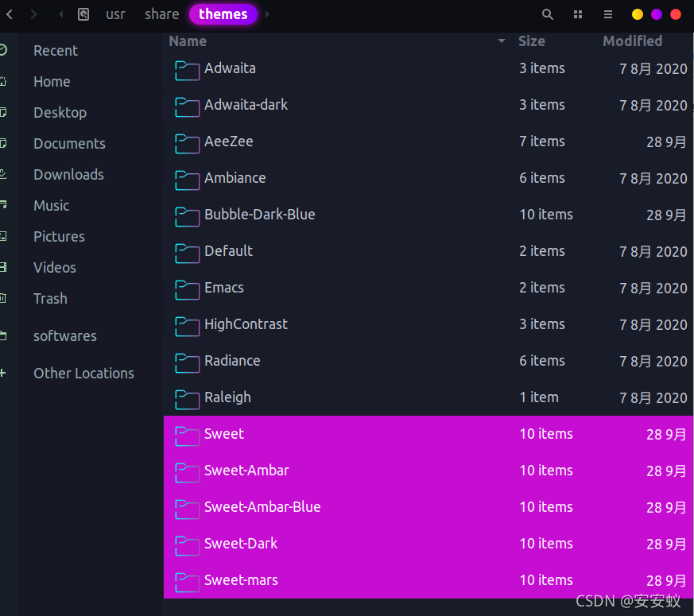The width and height of the screenshot is (694, 616).
Task: Open Videos in sidebar
Action: click(x=54, y=267)
